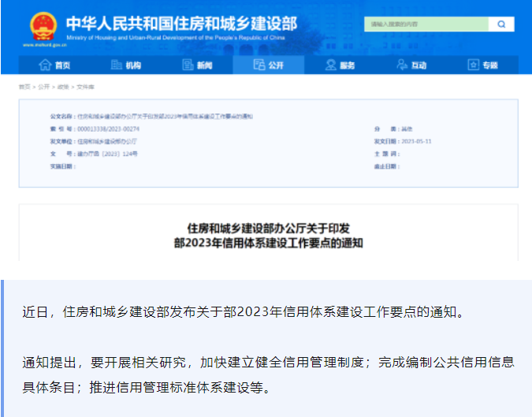Open 首页 in the breadcrumb trail
This screenshot has height=417, width=532.
tap(25, 87)
